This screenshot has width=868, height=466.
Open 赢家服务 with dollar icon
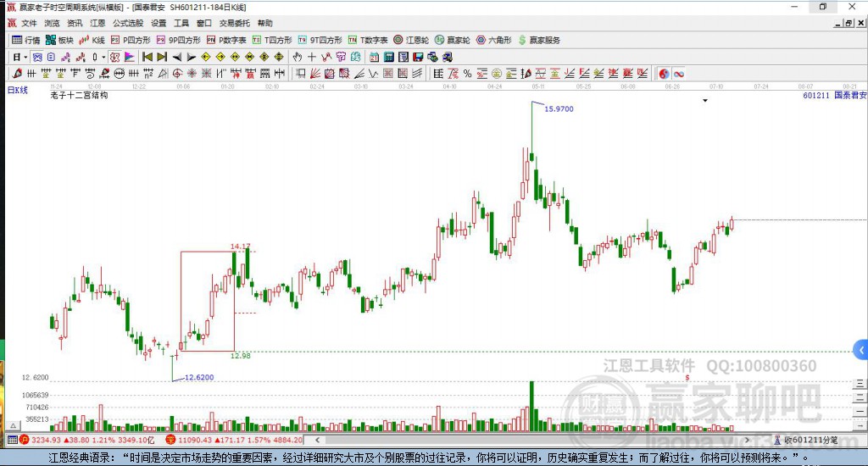(539, 40)
